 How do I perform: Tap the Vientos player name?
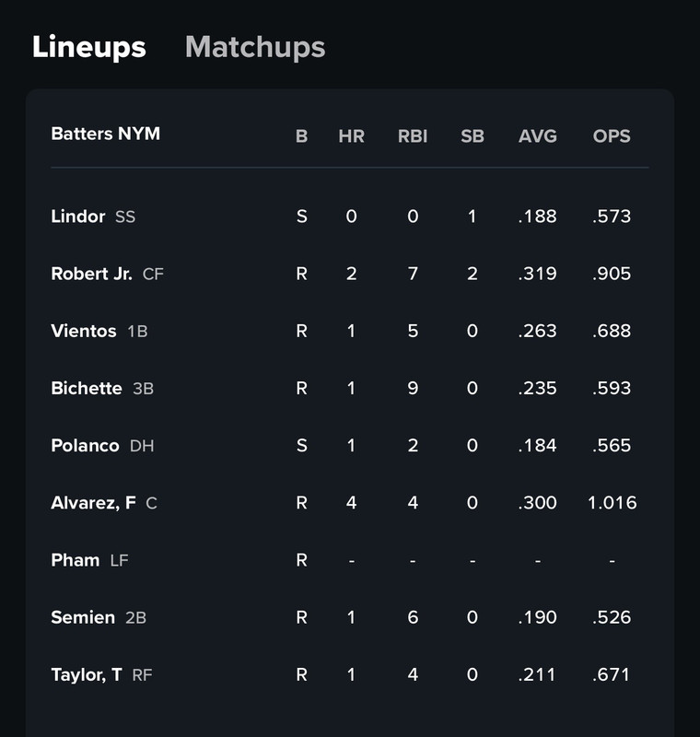point(84,331)
